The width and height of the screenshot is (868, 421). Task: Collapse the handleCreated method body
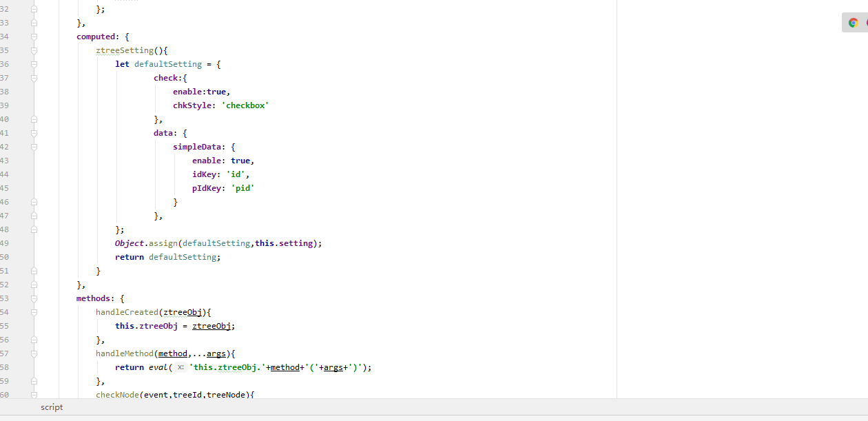click(33, 311)
